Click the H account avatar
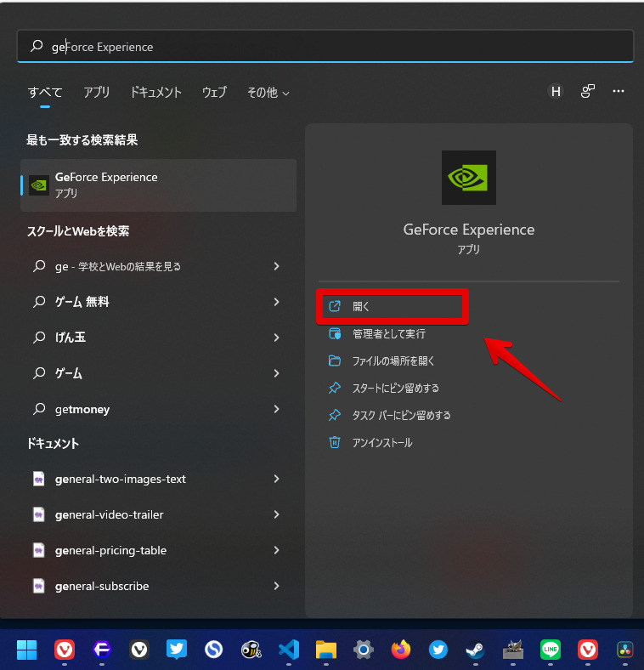644x670 pixels. pos(556,91)
